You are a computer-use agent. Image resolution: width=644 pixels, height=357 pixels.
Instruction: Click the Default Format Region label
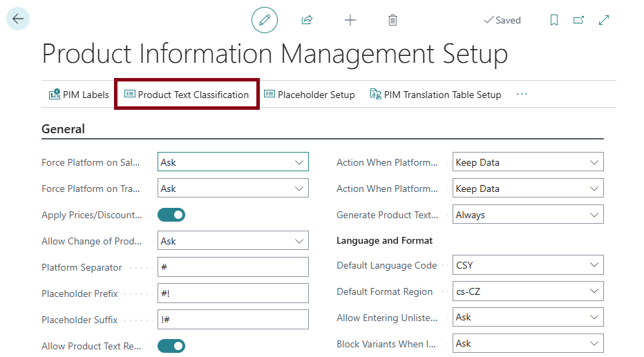(x=384, y=292)
